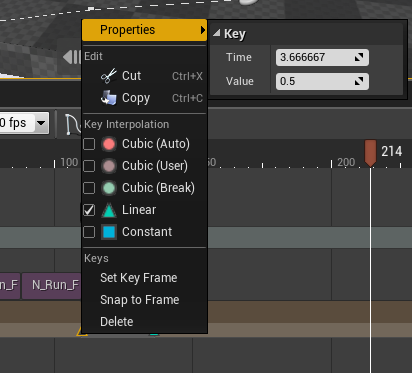Screen dimensions: 412x373
Task: Click the Cut scissors icon
Action: [109, 76]
